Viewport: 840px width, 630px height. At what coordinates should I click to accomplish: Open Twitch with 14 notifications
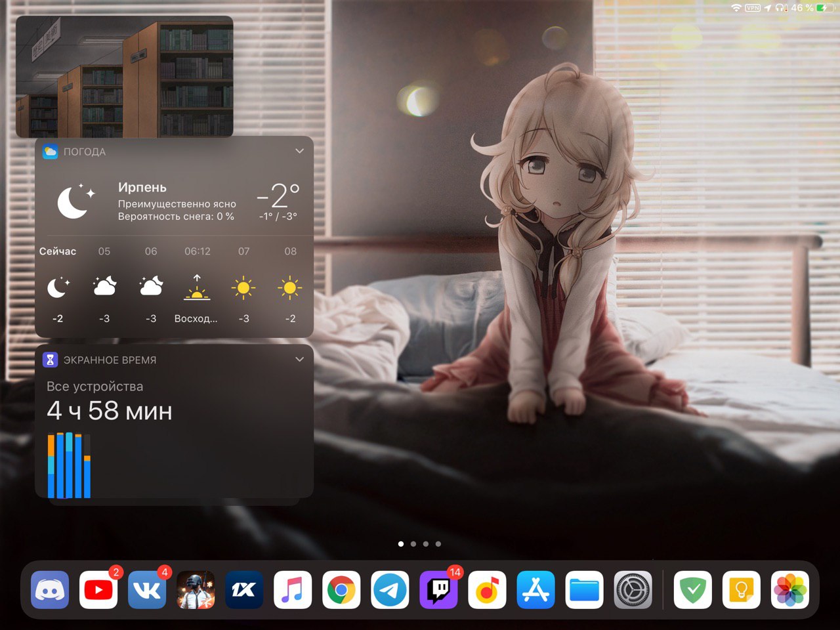click(x=438, y=590)
